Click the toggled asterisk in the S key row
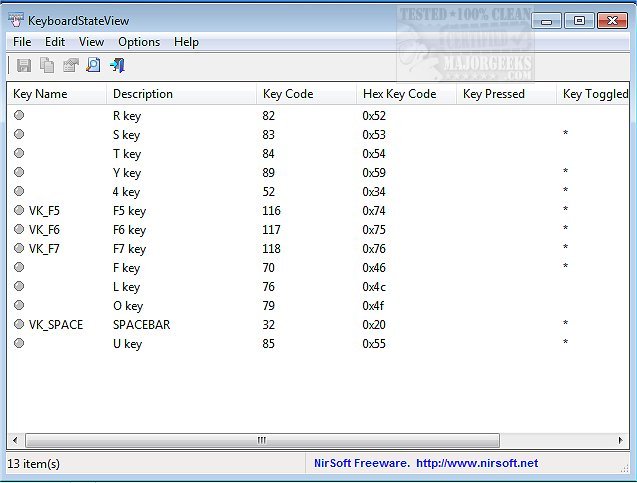The image size is (637, 483). (x=565, y=133)
